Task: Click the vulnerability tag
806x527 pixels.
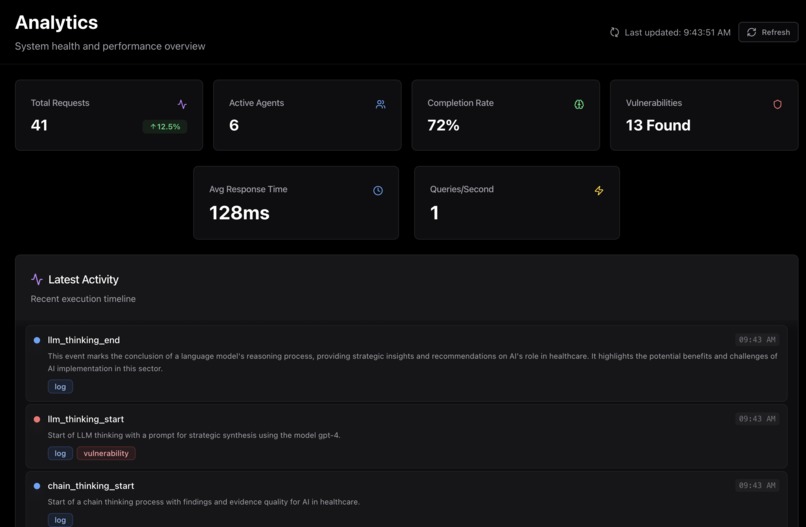Action: tap(106, 453)
